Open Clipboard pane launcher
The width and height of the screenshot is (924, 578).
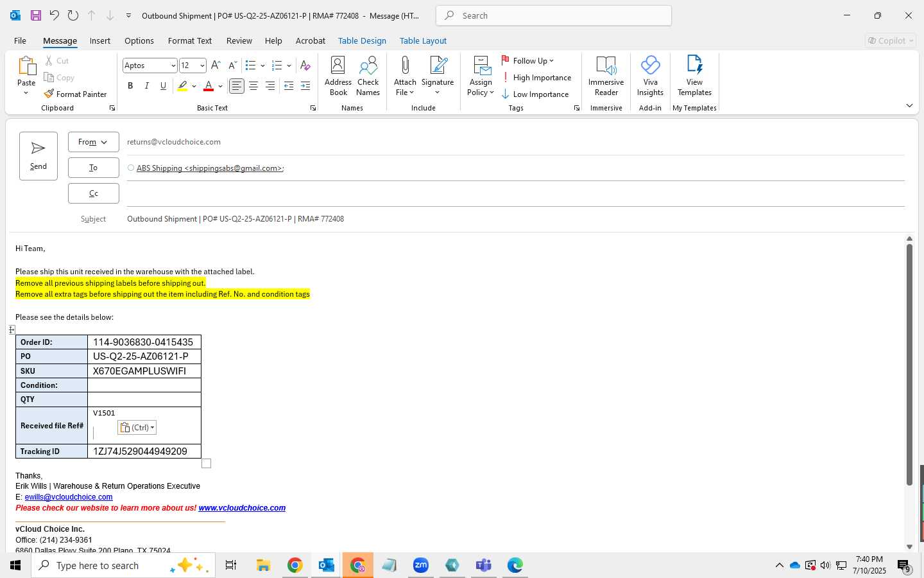(112, 108)
